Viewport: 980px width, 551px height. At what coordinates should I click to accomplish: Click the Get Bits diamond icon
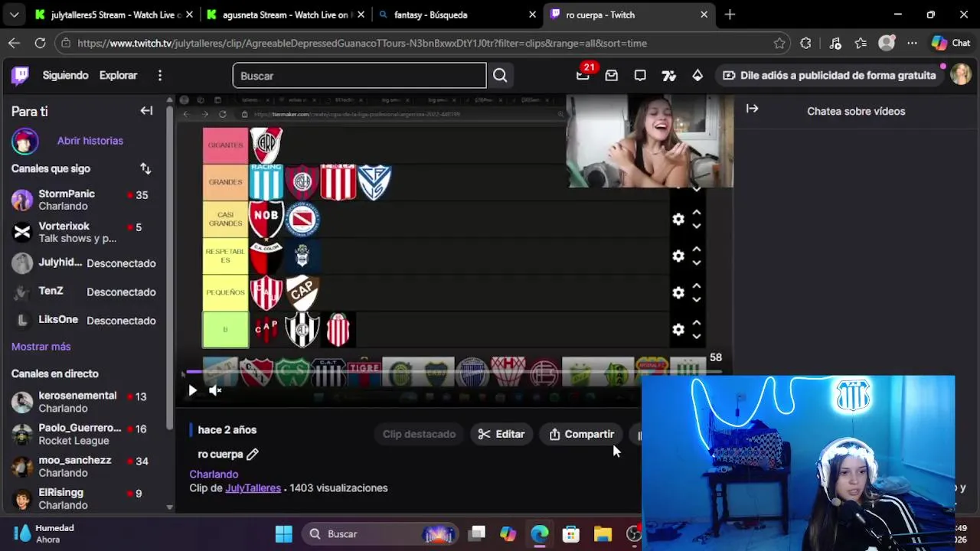(697, 75)
